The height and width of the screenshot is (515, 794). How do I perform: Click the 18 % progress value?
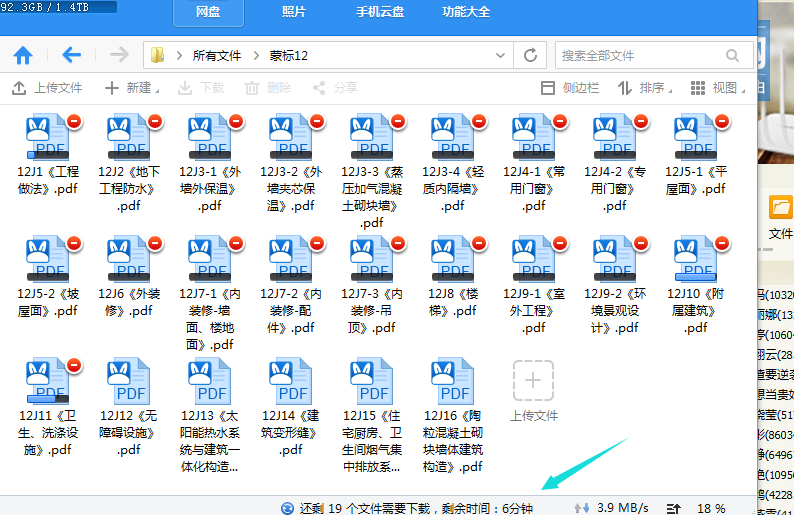[x=711, y=508]
